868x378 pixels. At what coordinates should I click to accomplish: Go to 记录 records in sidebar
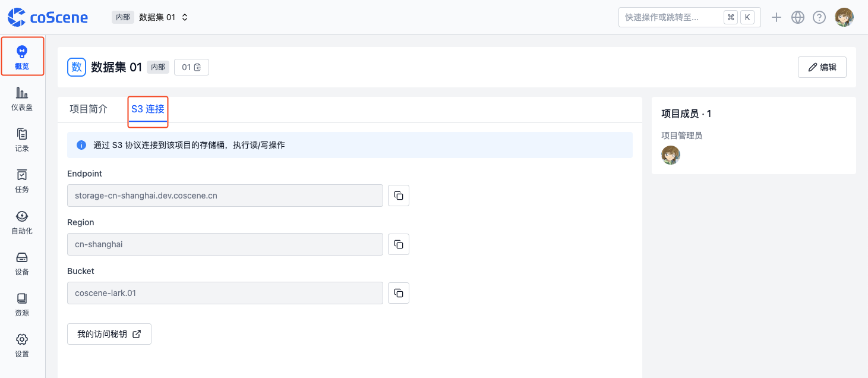click(x=22, y=140)
